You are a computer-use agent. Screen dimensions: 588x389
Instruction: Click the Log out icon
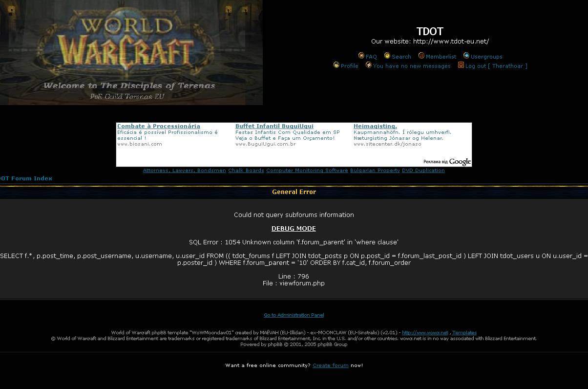pyautogui.click(x=461, y=65)
